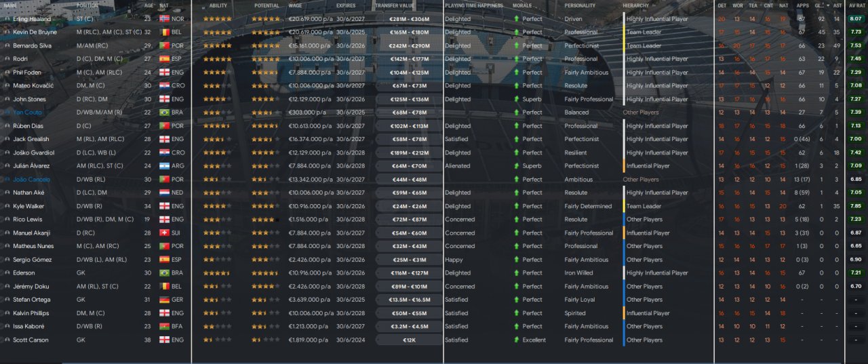Click the Brazil flag in Yan Couto's row
The width and height of the screenshot is (868, 364).
click(164, 113)
